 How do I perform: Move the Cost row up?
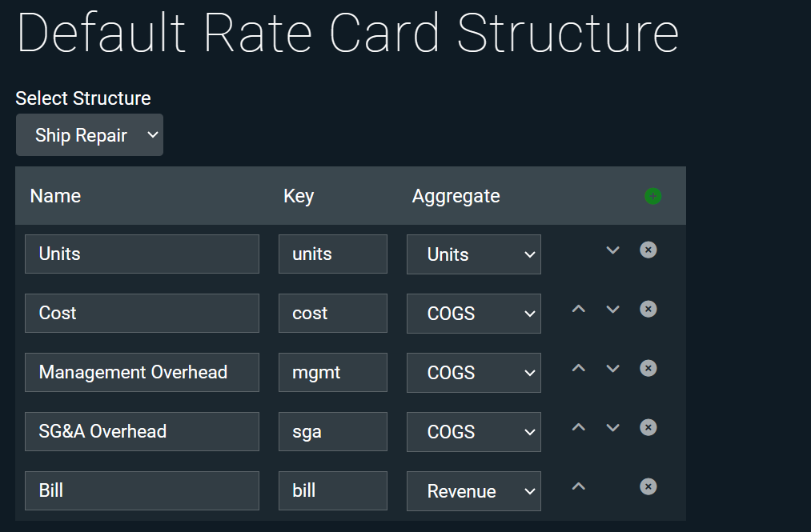click(579, 310)
